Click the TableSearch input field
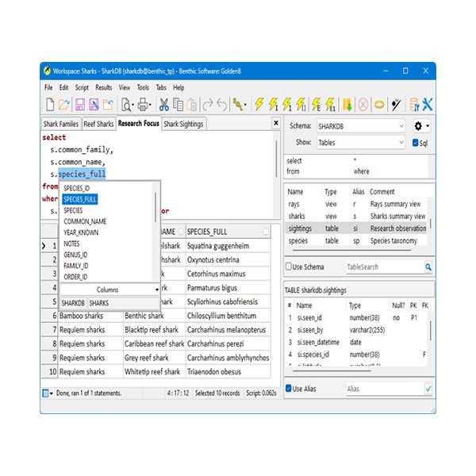 (384, 268)
